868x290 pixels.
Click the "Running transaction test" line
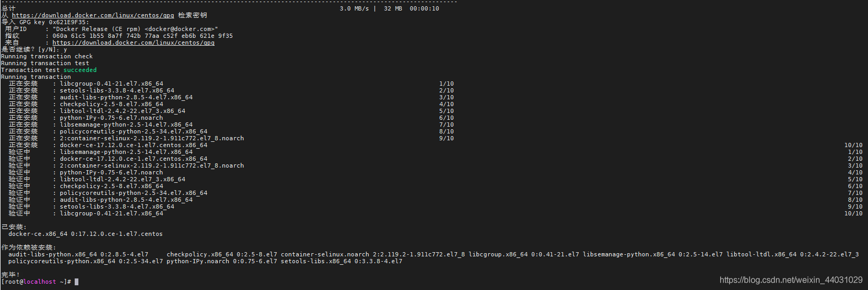tap(45, 63)
